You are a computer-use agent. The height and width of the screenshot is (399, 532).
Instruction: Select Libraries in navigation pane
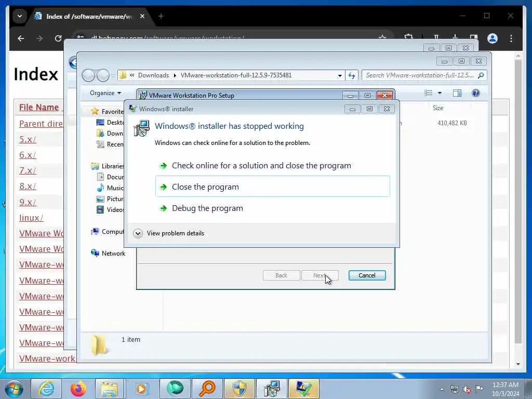pyautogui.click(x=108, y=166)
